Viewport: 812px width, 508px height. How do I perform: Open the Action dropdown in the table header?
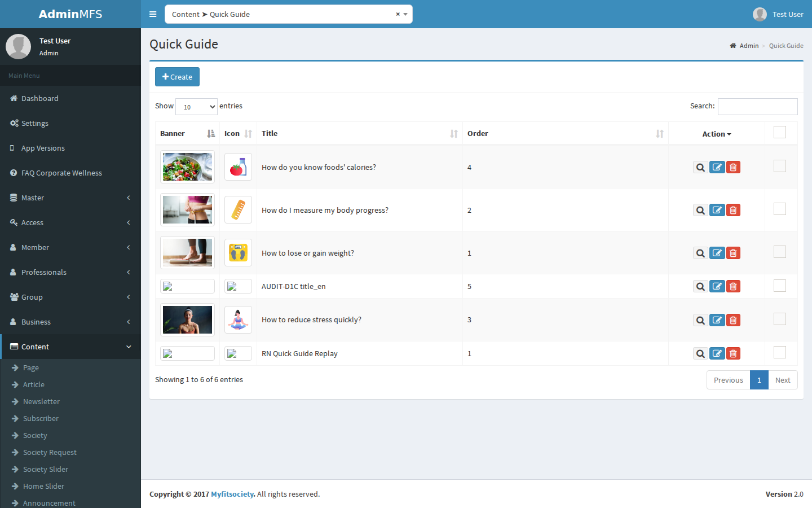tap(717, 134)
